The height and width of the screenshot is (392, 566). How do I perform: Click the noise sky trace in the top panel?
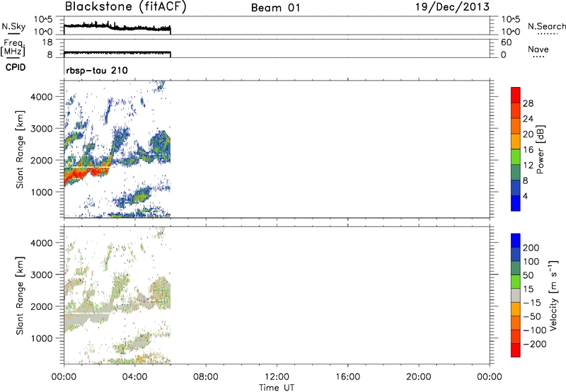[117, 27]
